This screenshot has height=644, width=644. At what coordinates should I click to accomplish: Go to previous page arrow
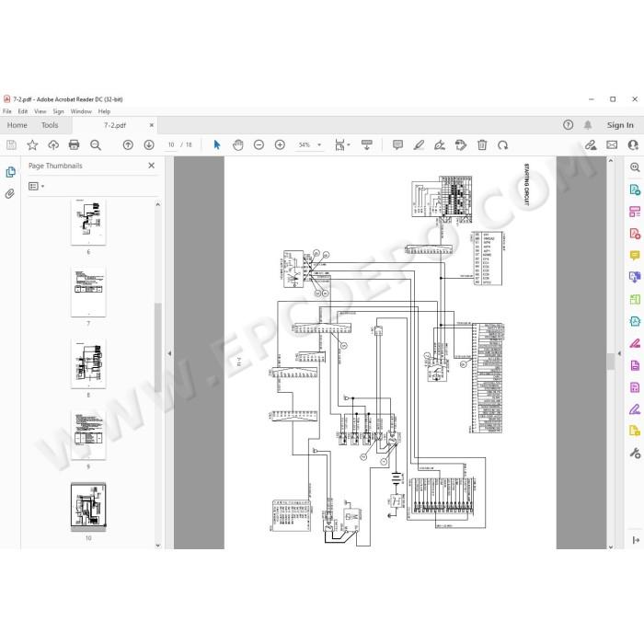click(128, 145)
